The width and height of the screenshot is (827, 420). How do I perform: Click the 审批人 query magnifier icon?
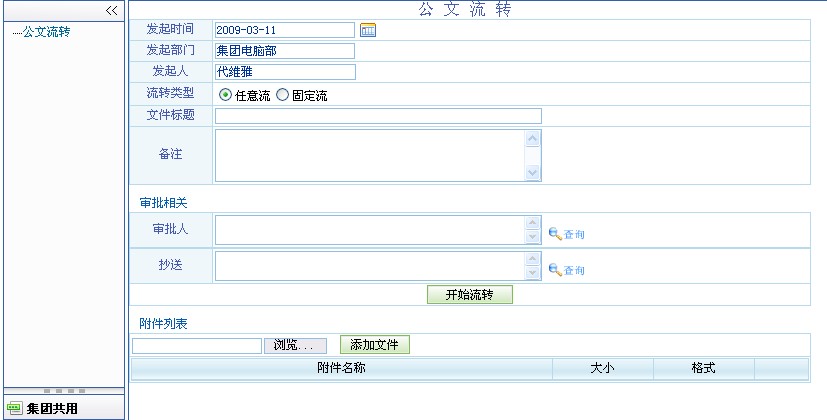[x=555, y=234]
